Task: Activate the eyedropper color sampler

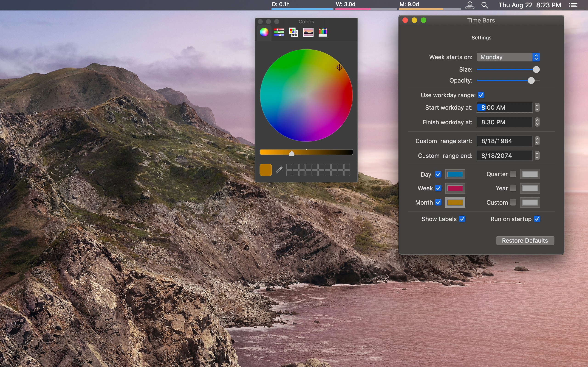Action: click(x=279, y=170)
